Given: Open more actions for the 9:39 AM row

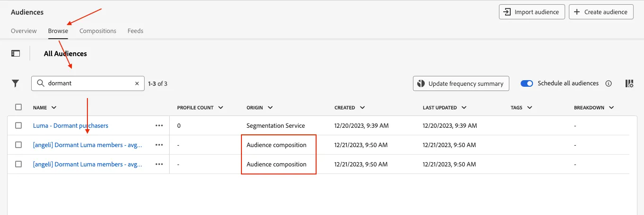Looking at the screenshot, I should tap(159, 126).
